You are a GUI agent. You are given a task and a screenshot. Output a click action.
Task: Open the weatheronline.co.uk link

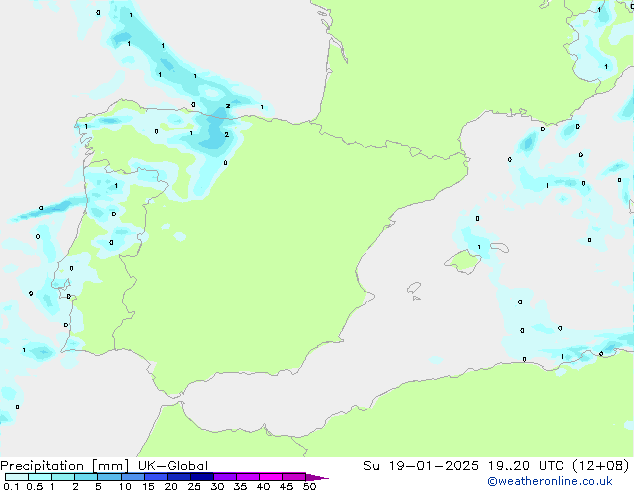coord(549,481)
